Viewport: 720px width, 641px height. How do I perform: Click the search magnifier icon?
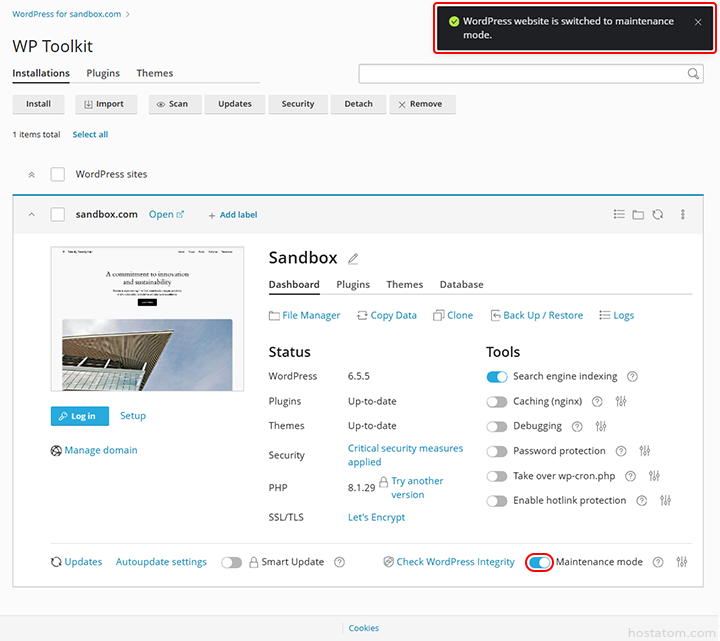pyautogui.click(x=693, y=74)
